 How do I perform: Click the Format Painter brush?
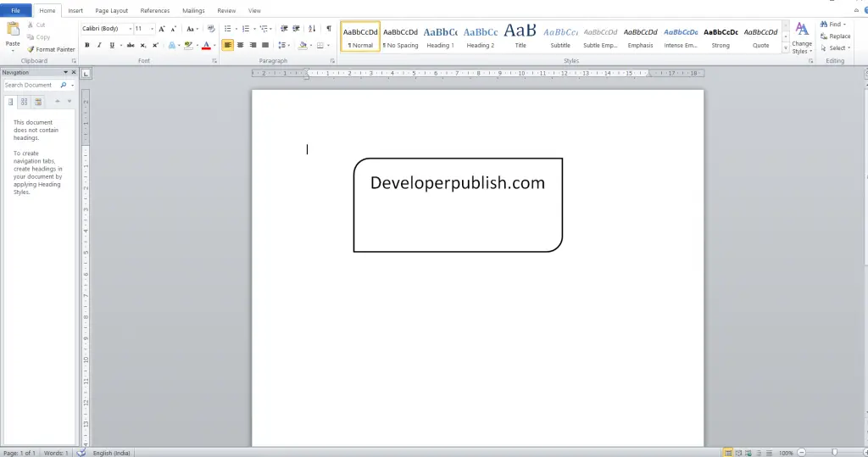click(x=31, y=49)
